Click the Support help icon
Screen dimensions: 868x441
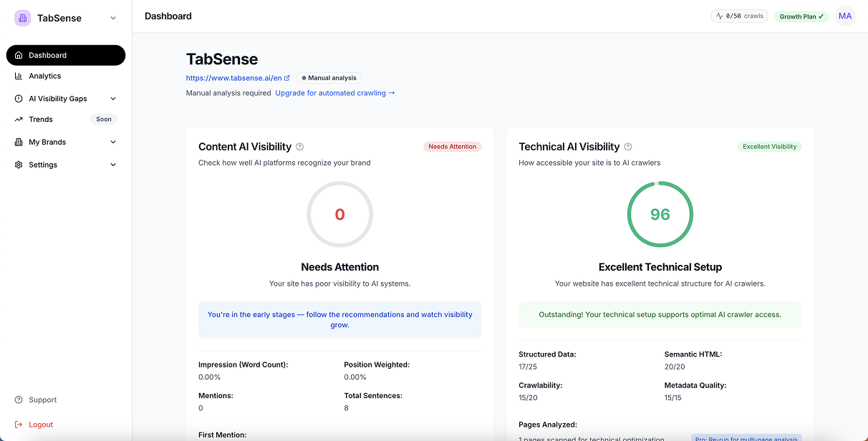(x=19, y=400)
